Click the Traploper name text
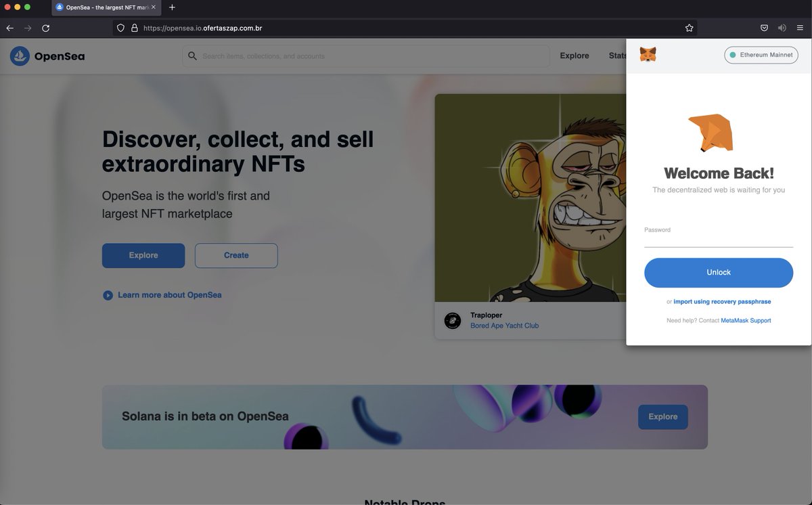The width and height of the screenshot is (812, 505). [487, 315]
